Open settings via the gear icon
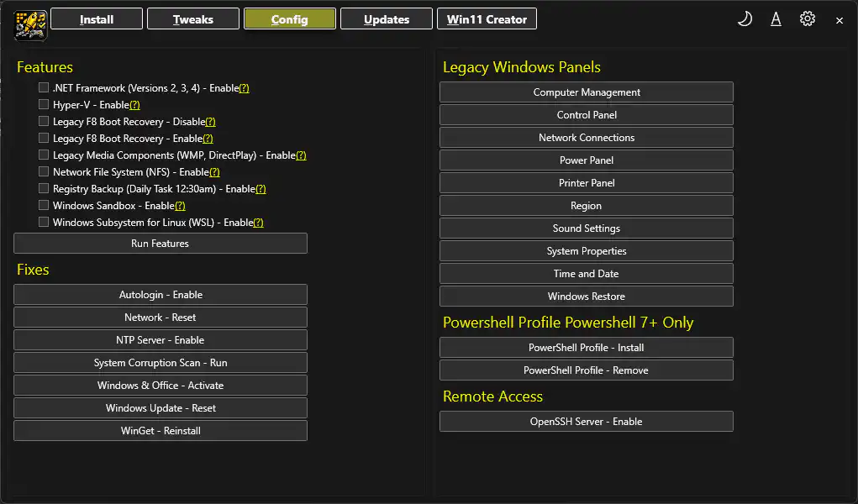The height and width of the screenshot is (504, 858). [x=807, y=19]
